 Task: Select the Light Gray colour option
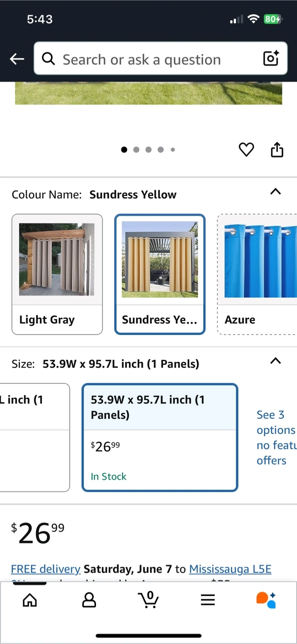click(x=57, y=274)
